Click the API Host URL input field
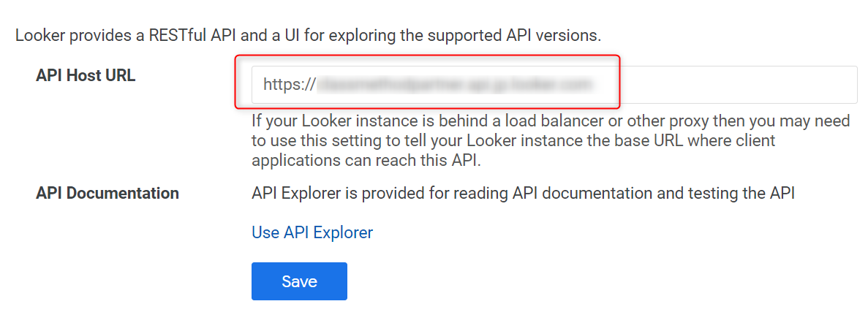Image resolution: width=868 pixels, height=331 pixels. pyautogui.click(x=554, y=85)
